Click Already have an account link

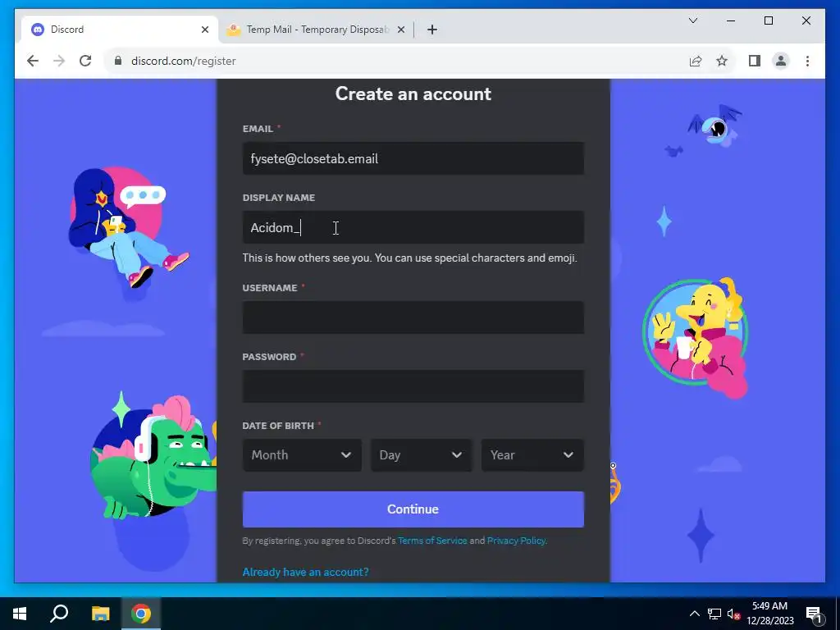(x=305, y=572)
